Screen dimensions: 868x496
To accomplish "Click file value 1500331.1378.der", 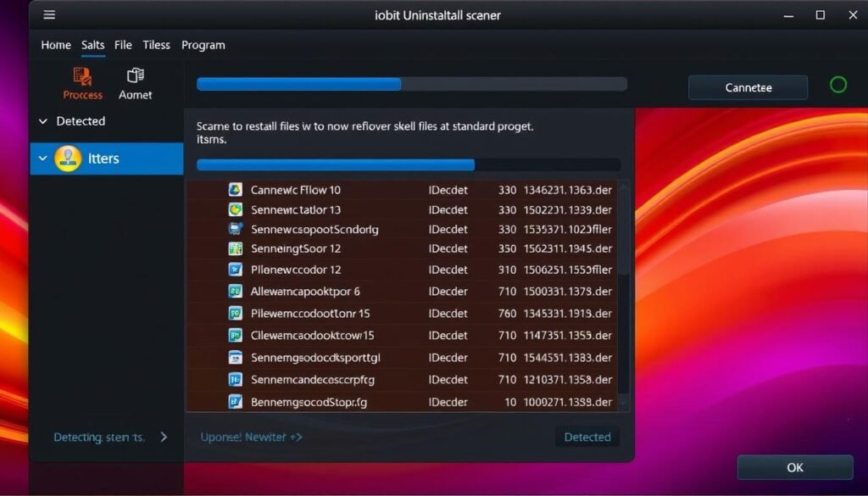I will coord(567,291).
